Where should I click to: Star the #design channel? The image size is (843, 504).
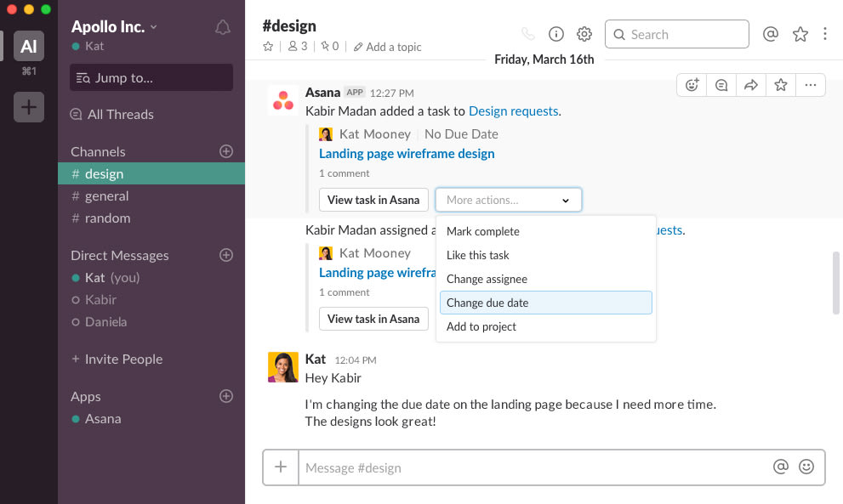[268, 47]
